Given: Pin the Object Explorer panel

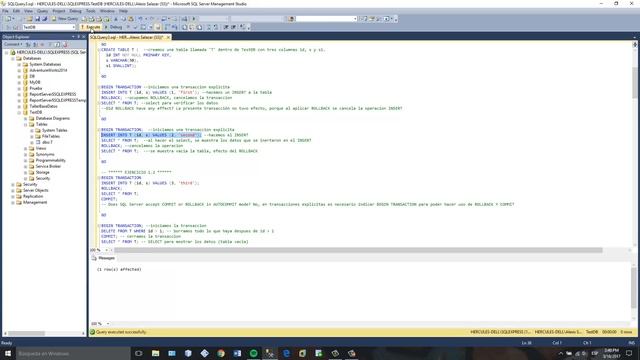Looking at the screenshot, I should click(x=78, y=37).
